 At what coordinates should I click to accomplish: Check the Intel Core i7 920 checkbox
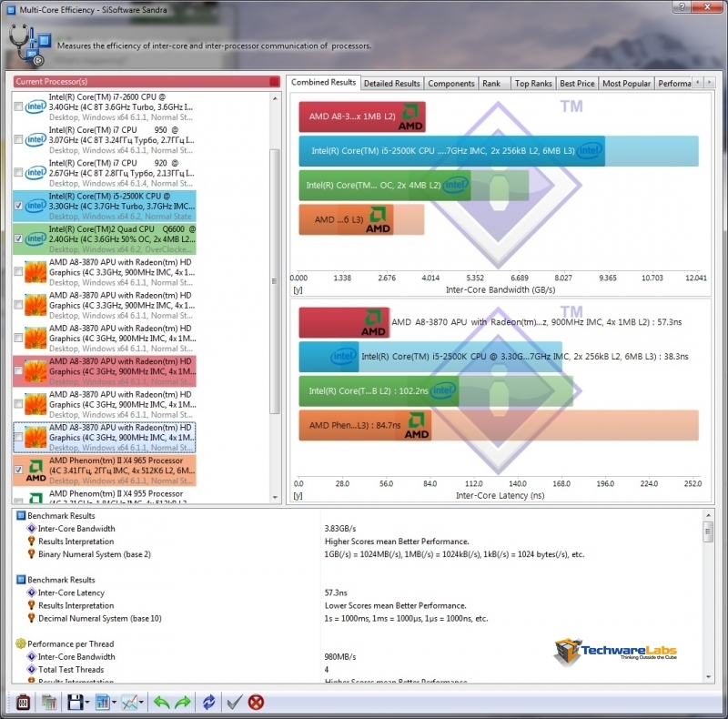(x=18, y=173)
